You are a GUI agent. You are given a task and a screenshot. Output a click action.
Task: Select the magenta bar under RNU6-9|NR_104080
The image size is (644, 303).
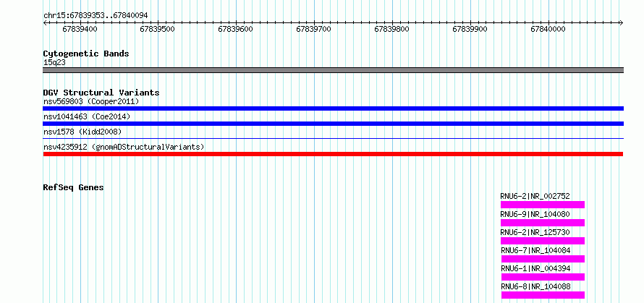(542, 223)
